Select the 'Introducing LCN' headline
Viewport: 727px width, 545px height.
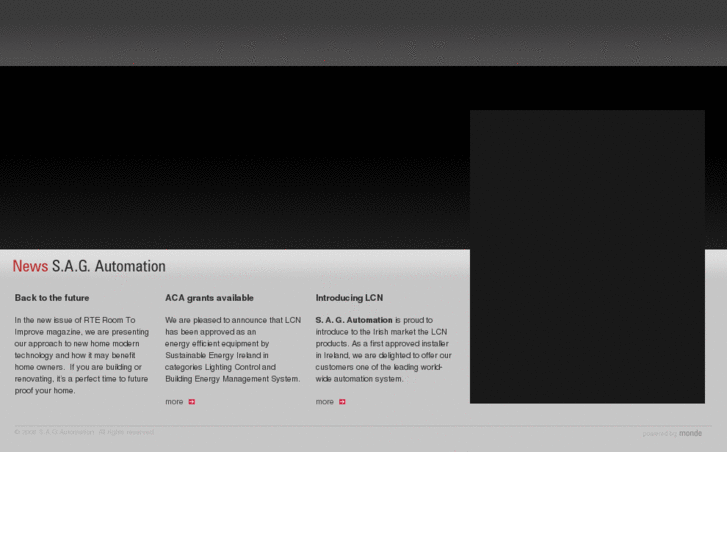coord(349,298)
